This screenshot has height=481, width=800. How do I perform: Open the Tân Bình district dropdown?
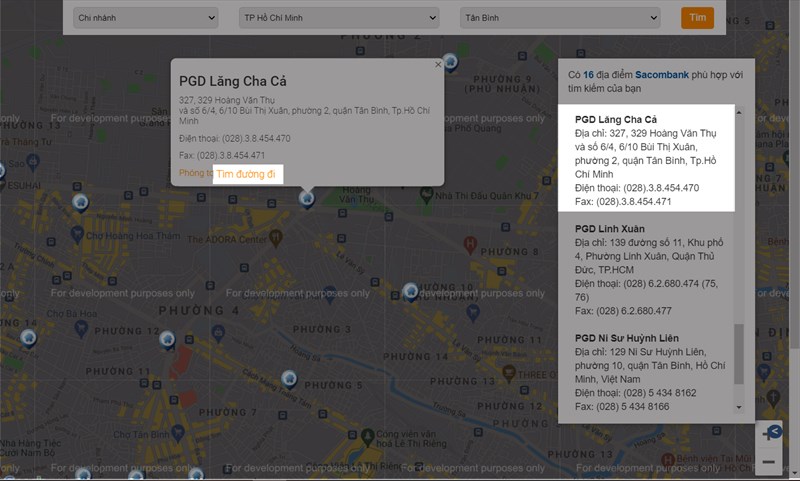(560, 18)
